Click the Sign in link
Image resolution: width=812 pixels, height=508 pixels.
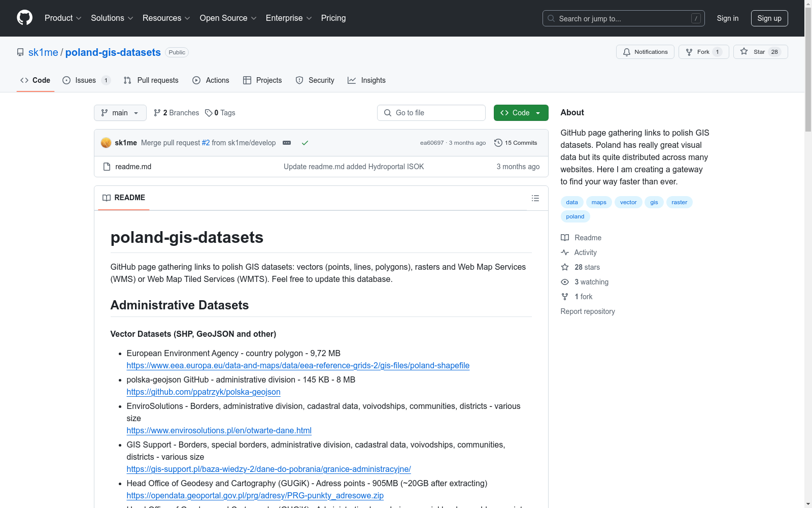pos(727,18)
